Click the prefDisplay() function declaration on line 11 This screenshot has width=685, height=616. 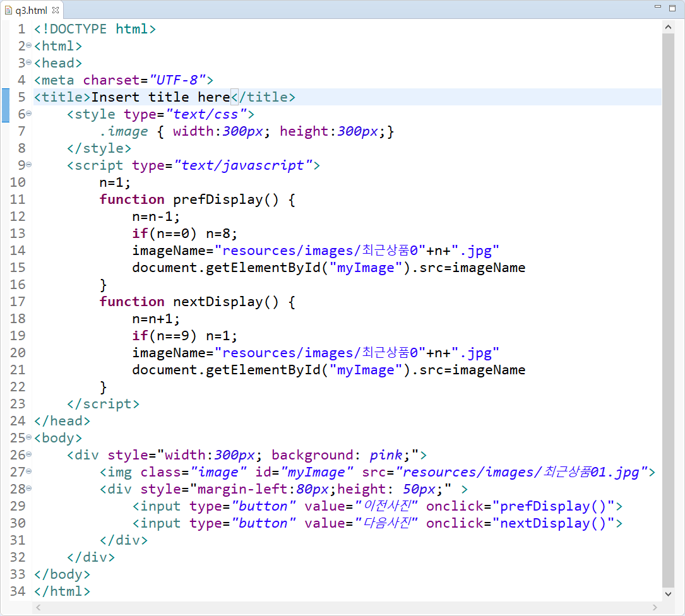[198, 199]
